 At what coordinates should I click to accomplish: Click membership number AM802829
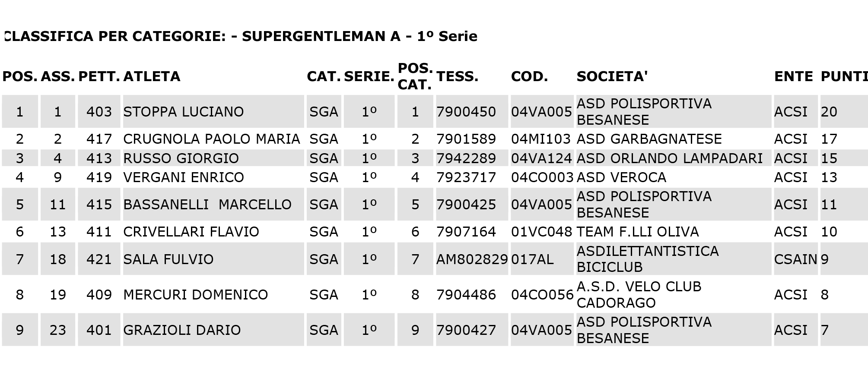tap(472, 259)
